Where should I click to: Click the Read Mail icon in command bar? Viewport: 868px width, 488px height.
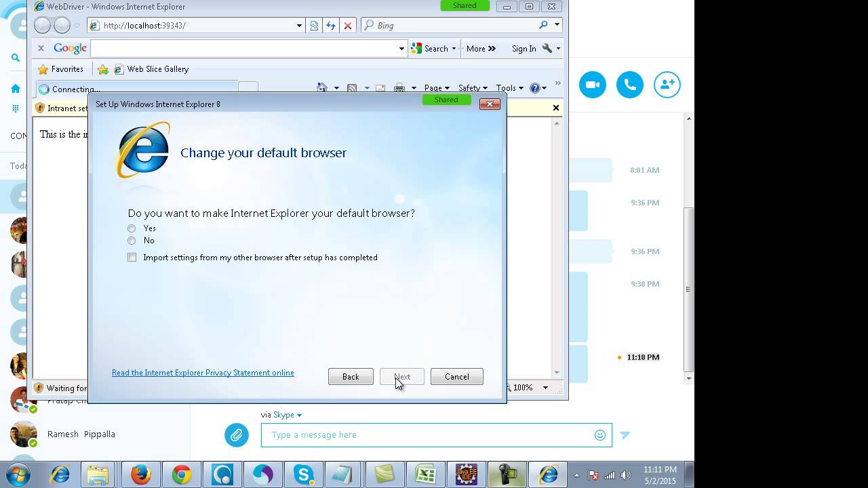pyautogui.click(x=380, y=88)
